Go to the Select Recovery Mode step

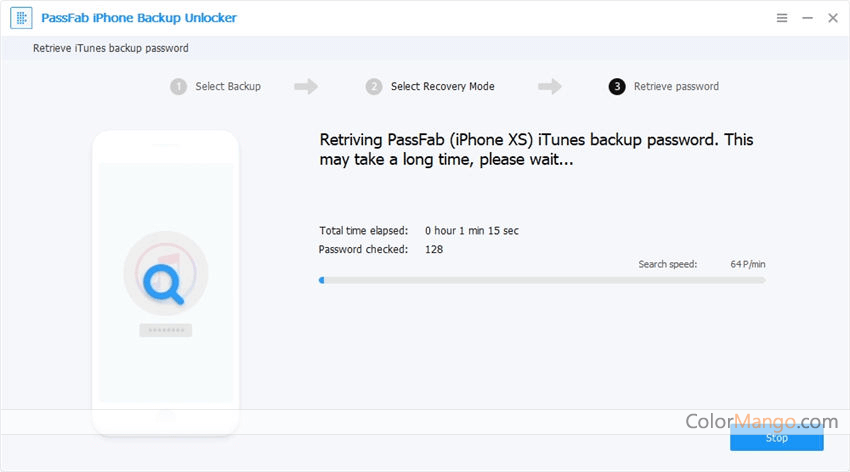tap(442, 87)
